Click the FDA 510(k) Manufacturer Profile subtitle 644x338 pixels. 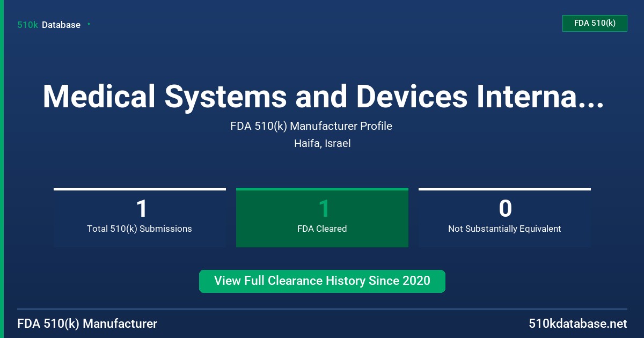pos(311,126)
